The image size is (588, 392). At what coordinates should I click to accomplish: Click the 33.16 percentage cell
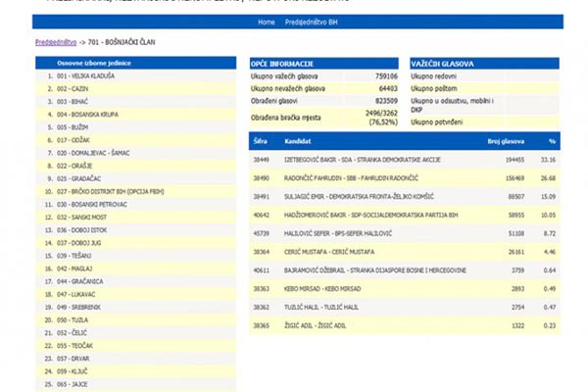548,160
